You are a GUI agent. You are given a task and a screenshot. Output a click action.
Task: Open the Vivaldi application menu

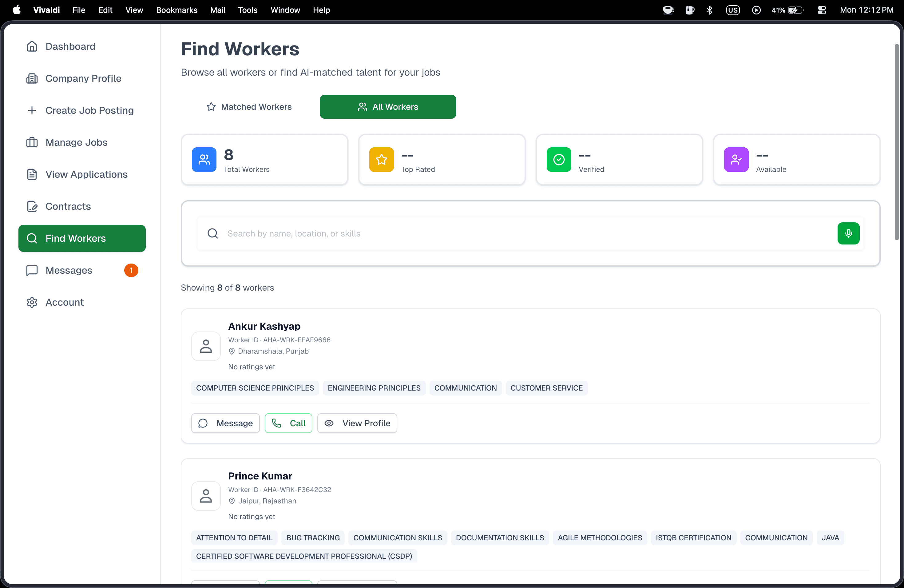[46, 10]
